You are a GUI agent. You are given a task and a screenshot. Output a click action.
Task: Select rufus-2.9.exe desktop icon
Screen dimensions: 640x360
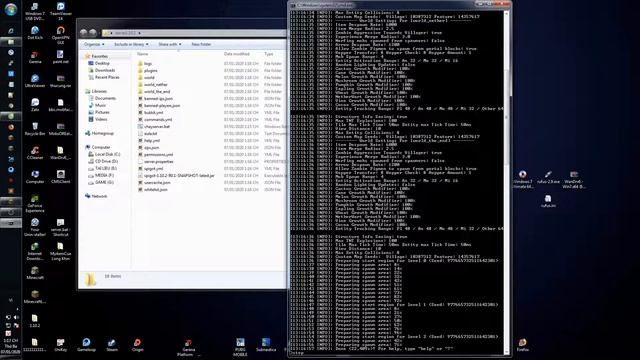[x=548, y=177]
